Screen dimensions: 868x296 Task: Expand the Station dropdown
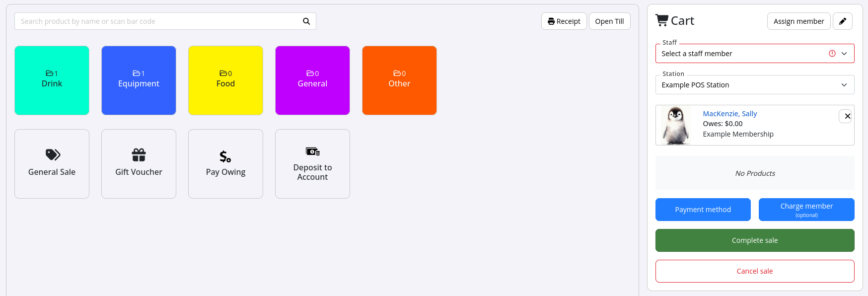(x=754, y=85)
